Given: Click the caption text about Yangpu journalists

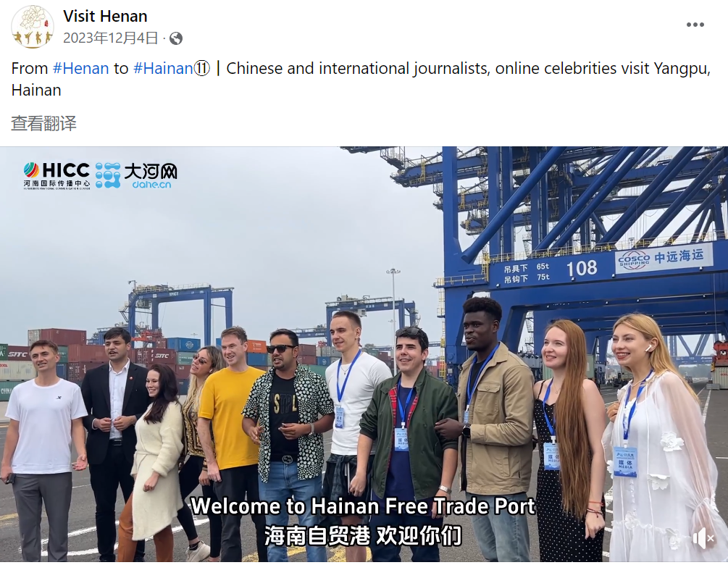Looking at the screenshot, I should [361, 79].
